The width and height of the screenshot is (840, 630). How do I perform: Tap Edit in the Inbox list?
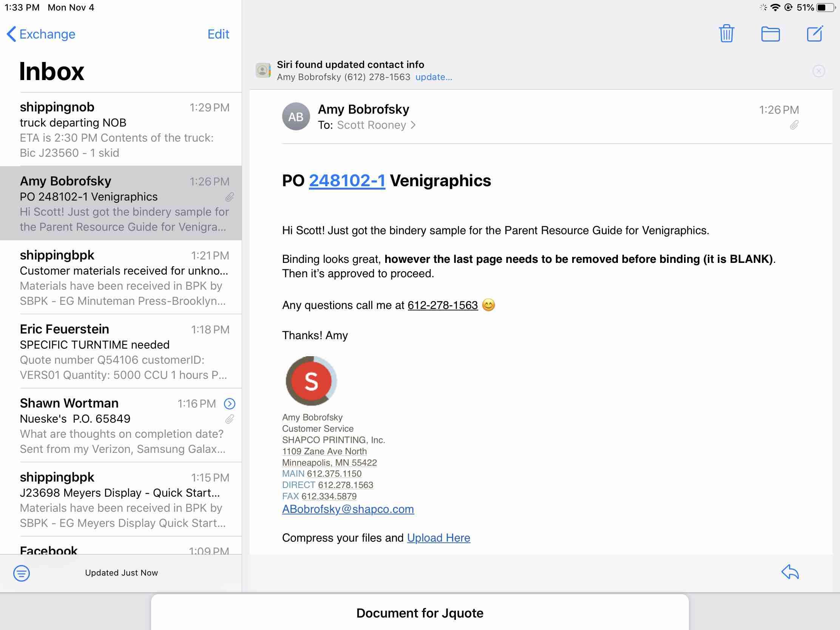click(x=218, y=34)
